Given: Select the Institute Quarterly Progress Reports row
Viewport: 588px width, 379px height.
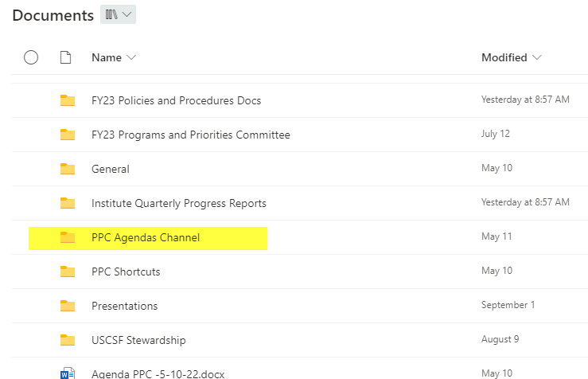Looking at the screenshot, I should [300, 203].
